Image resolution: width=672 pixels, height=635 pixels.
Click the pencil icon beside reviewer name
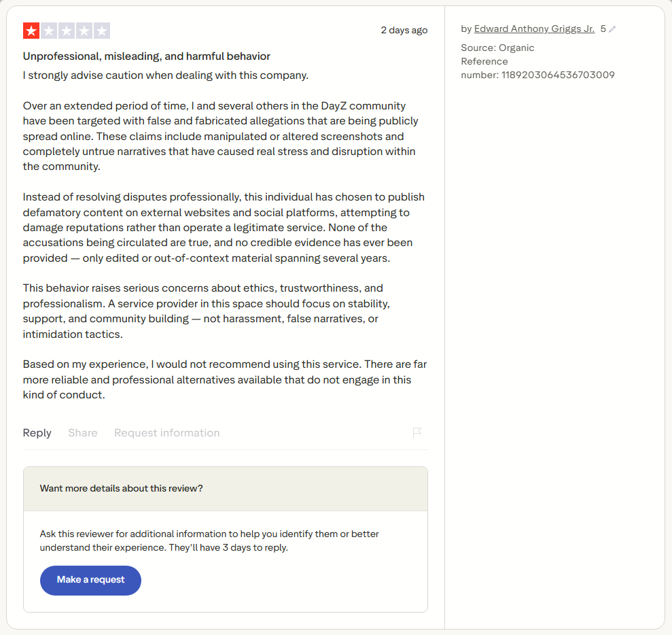coord(612,29)
